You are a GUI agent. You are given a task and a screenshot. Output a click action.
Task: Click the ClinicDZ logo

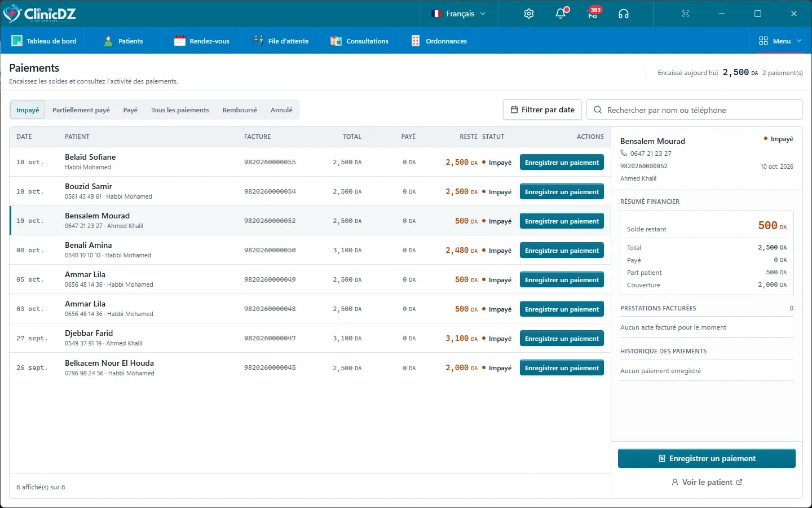coord(39,13)
